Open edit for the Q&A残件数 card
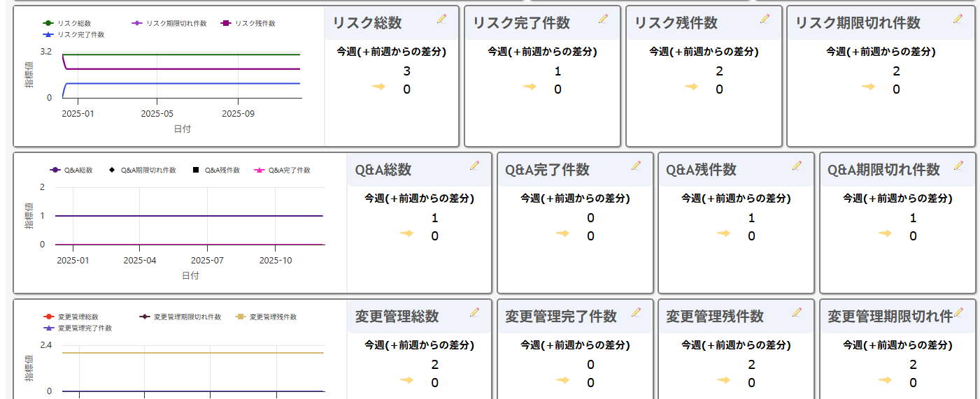Viewport: 980px width, 399px height. point(797,166)
